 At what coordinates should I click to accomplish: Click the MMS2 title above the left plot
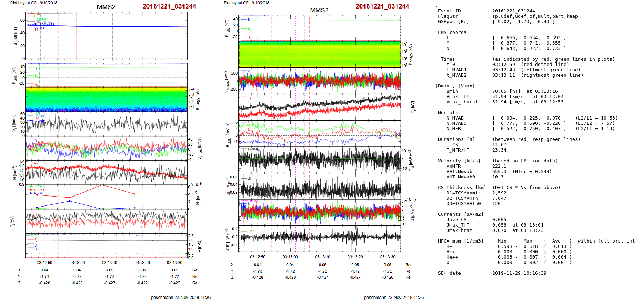[106, 7]
